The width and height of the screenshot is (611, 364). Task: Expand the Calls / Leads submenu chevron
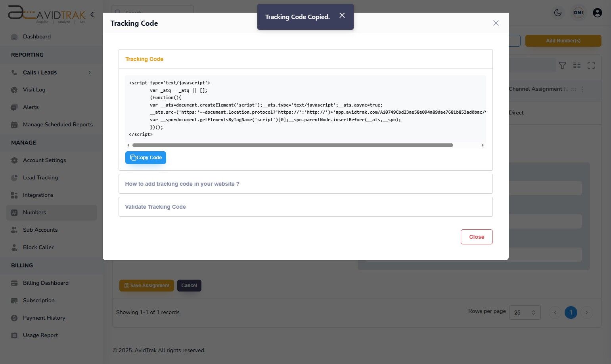click(90, 72)
